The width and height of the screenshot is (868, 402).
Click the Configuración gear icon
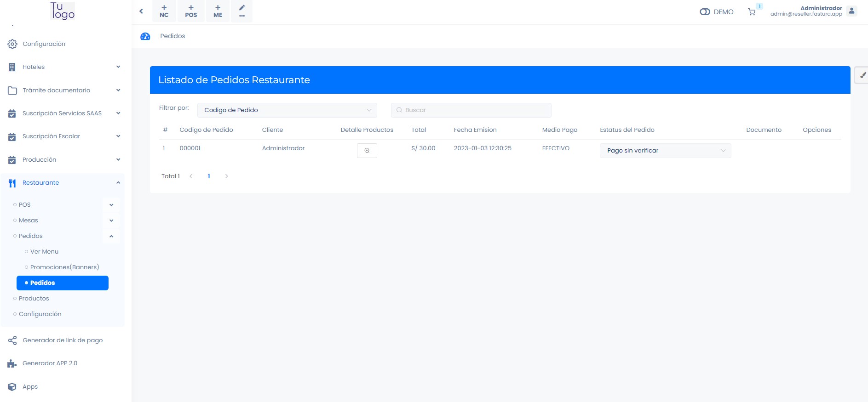pos(12,44)
